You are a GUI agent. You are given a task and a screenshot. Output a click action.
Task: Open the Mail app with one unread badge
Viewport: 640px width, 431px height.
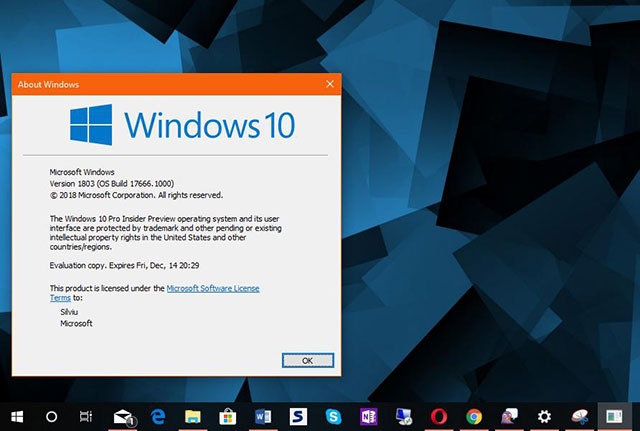coord(124,417)
